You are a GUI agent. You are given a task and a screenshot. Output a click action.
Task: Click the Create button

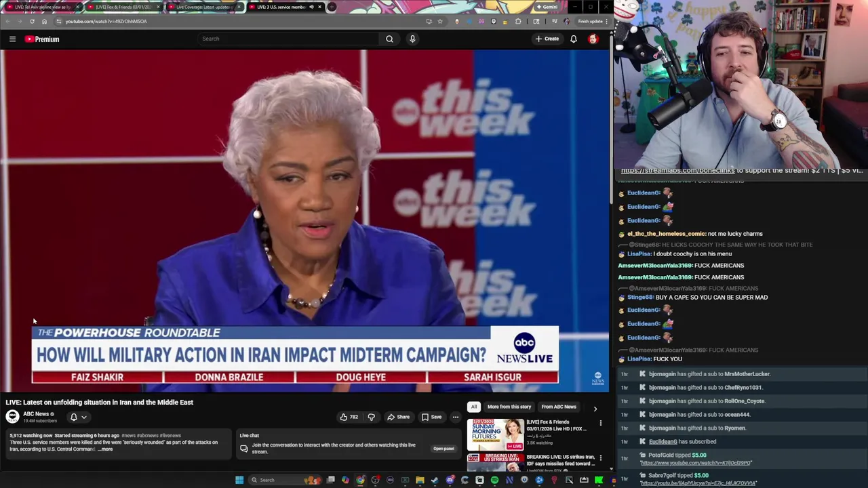tap(547, 39)
